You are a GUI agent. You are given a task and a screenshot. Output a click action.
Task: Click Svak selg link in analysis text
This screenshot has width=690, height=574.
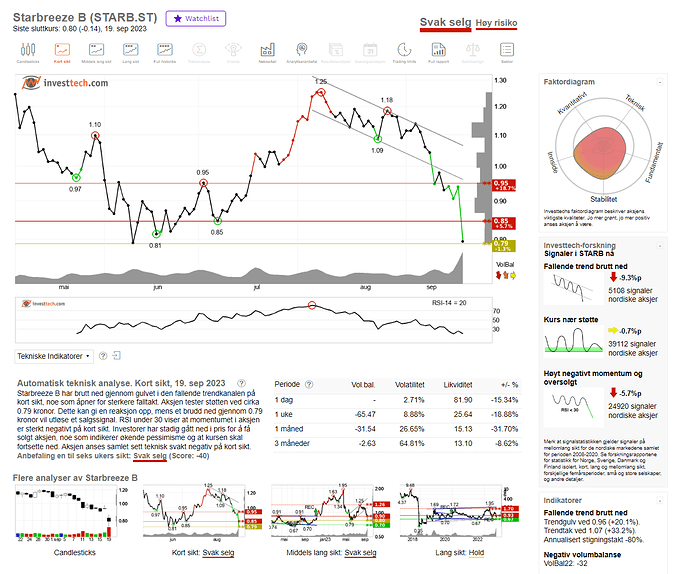pos(150,456)
